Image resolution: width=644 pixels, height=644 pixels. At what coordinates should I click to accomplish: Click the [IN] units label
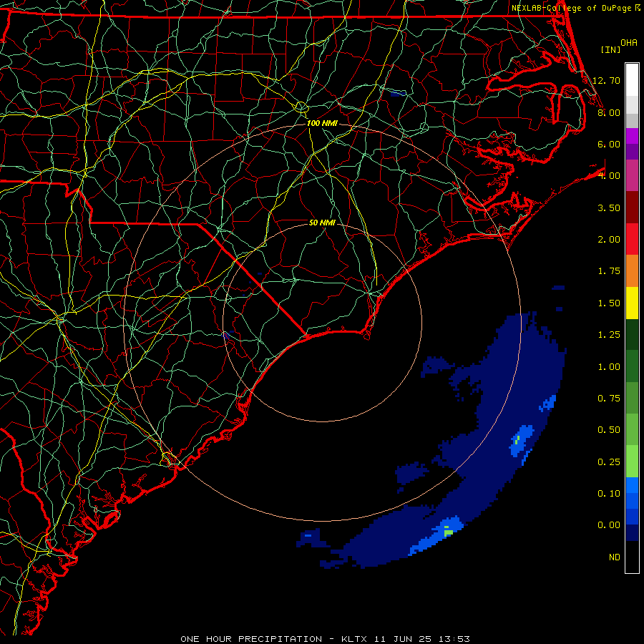coord(611,49)
